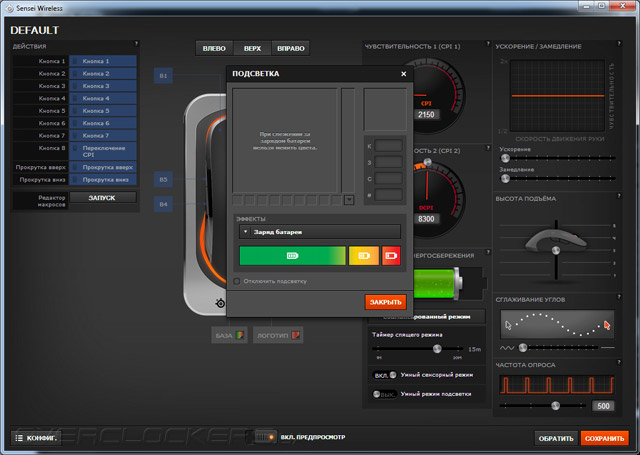Click the red low battery color segment
640x455 pixels.
(x=391, y=256)
